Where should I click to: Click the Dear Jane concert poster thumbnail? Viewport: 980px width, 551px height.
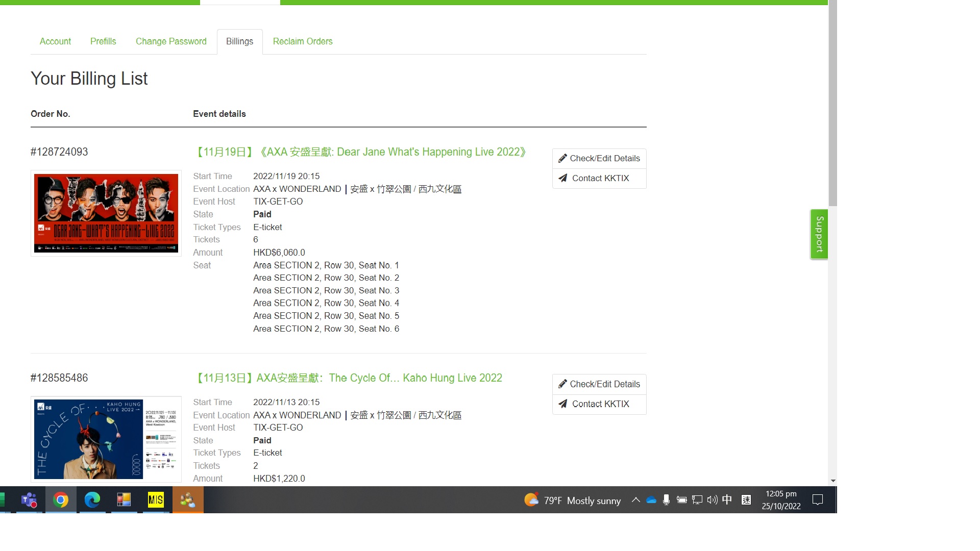[x=106, y=213]
